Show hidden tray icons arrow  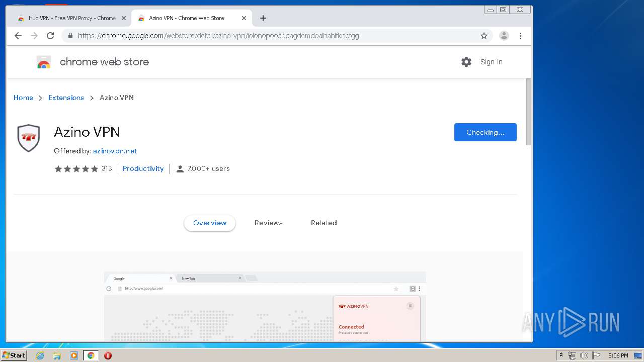[x=561, y=355]
